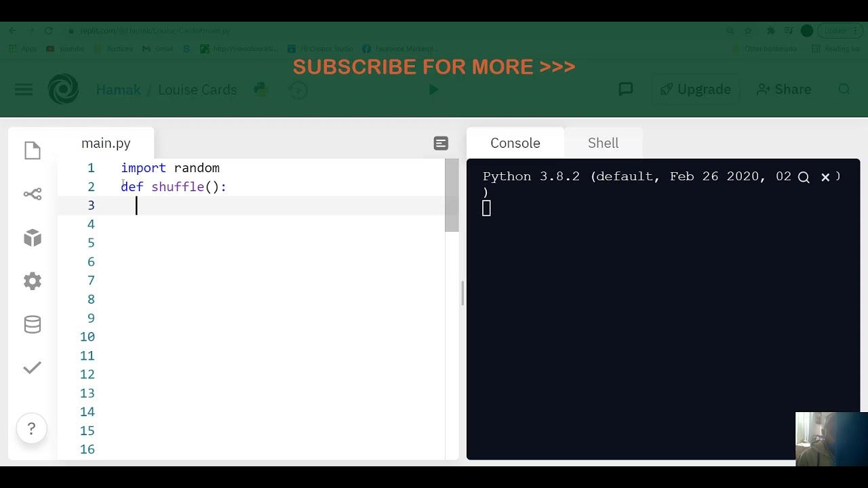868x488 pixels.
Task: Click the 'import random' code line
Action: [x=170, y=168]
